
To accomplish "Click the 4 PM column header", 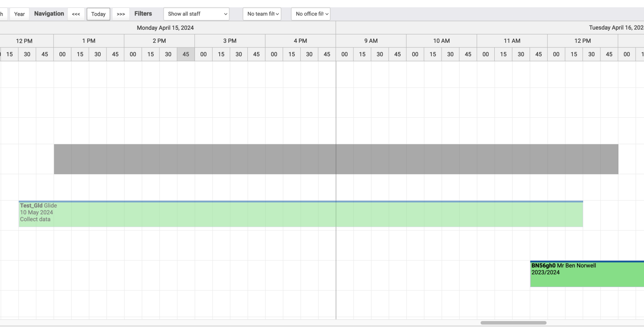I will (x=301, y=41).
